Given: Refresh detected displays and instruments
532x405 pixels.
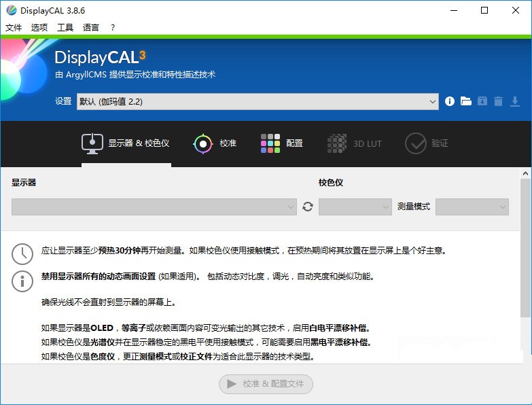Looking at the screenshot, I should [308, 207].
